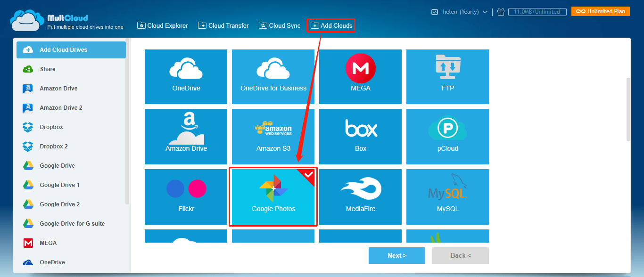Click the cloud grid vertical scrollbar
Screen dimensions: 644x277
[628, 109]
